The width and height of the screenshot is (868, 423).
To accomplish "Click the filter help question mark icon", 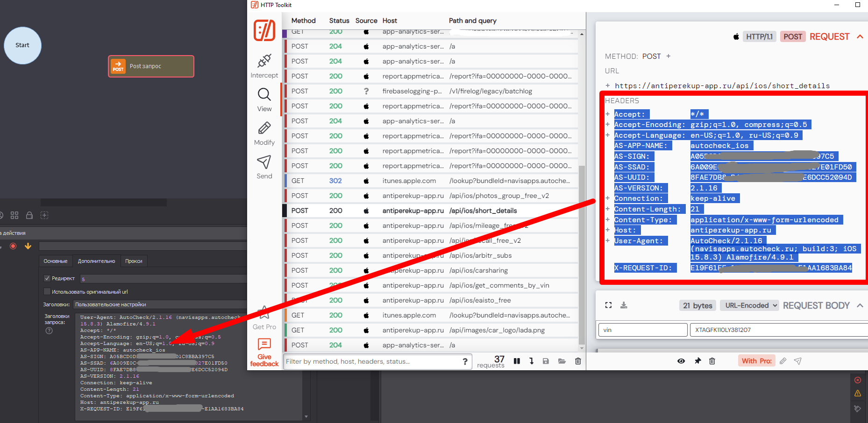I will coord(465,361).
